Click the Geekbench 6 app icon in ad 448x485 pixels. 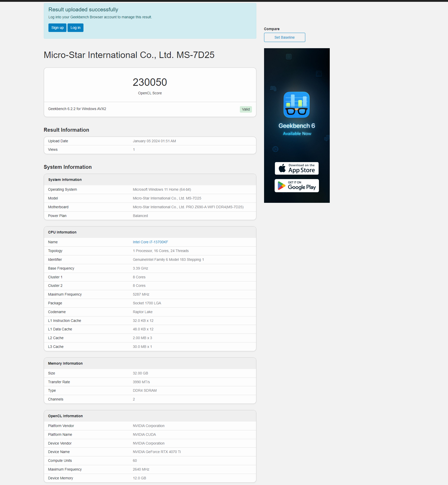(x=297, y=105)
